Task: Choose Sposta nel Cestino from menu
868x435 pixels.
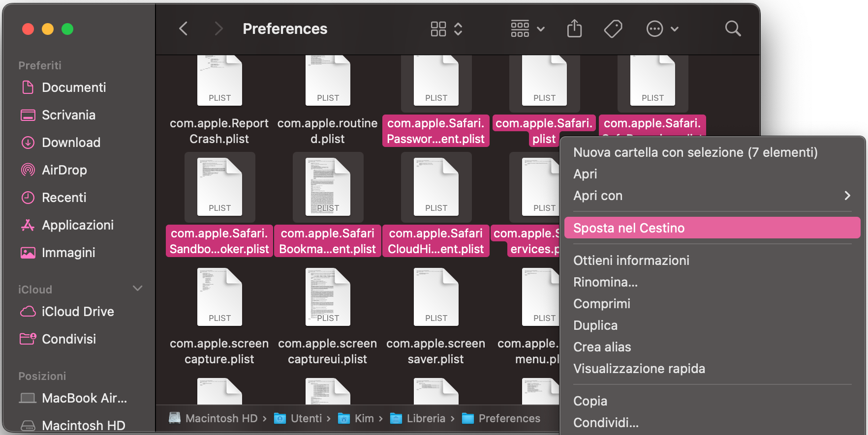Action: [x=712, y=228]
